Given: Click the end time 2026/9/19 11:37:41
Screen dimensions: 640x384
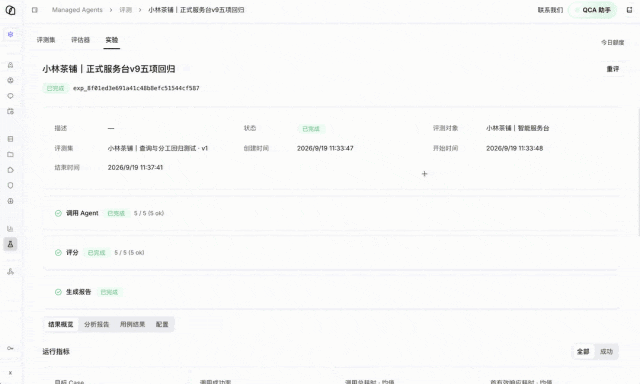Looking at the screenshot, I should tap(135, 167).
